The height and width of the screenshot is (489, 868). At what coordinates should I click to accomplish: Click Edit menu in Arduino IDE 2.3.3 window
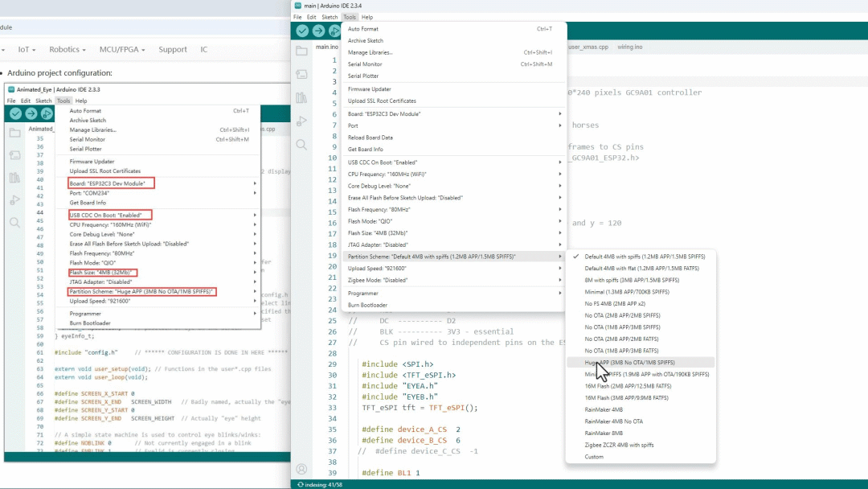[26, 101]
